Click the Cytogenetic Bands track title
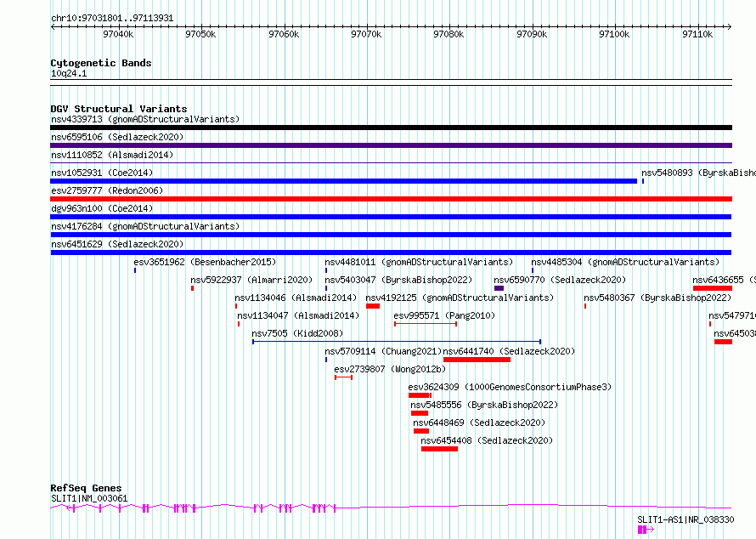The height and width of the screenshot is (539, 756). click(x=101, y=63)
